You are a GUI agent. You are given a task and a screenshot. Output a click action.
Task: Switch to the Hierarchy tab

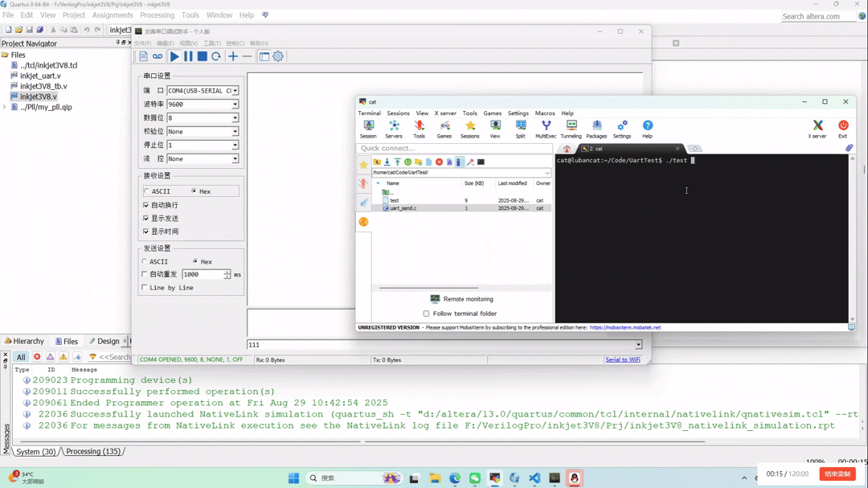point(24,341)
